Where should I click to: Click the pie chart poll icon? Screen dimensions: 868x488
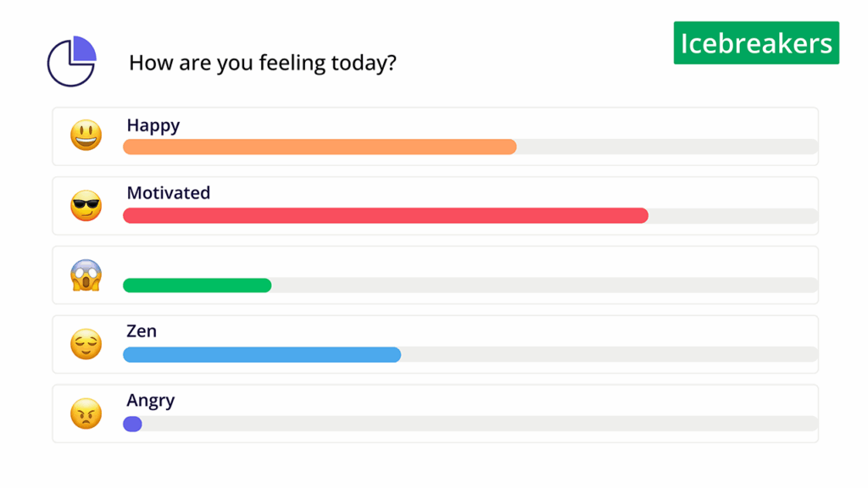click(x=71, y=61)
